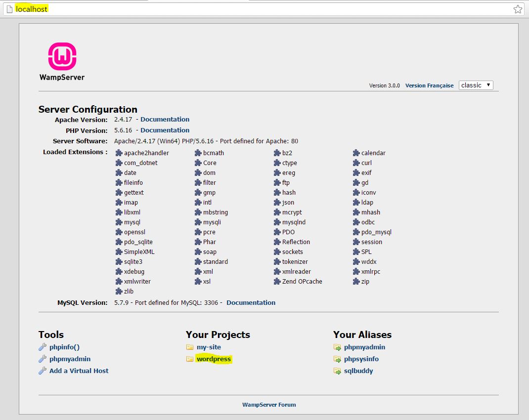Open phpmyadmin under Tools
Screen dimensions: 529x420
click(70, 359)
